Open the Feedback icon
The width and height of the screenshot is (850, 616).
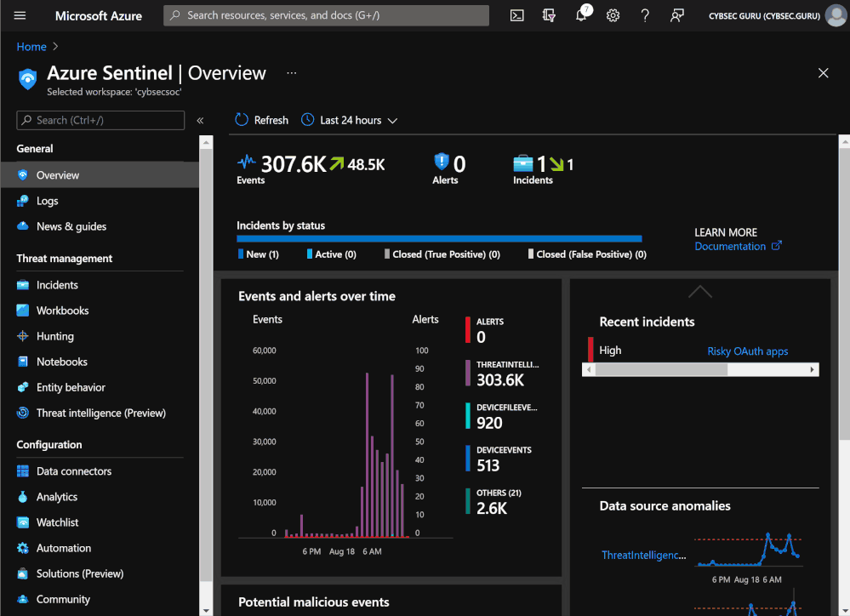pos(676,15)
